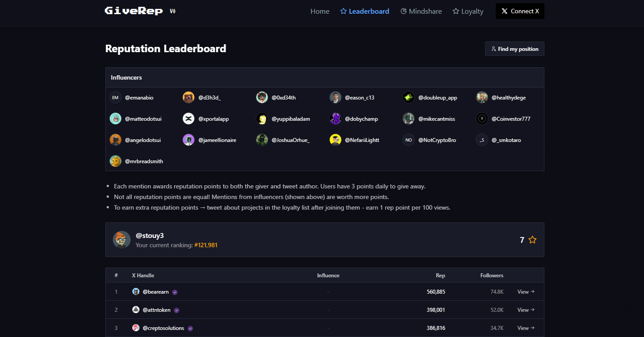Open the Mindshare tab
The height and width of the screenshot is (337, 644).
(421, 11)
